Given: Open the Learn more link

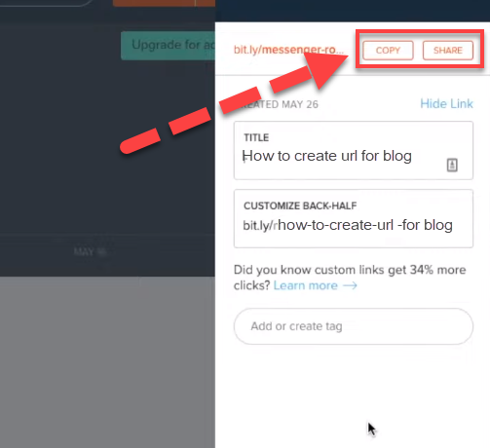Looking at the screenshot, I should point(306,285).
